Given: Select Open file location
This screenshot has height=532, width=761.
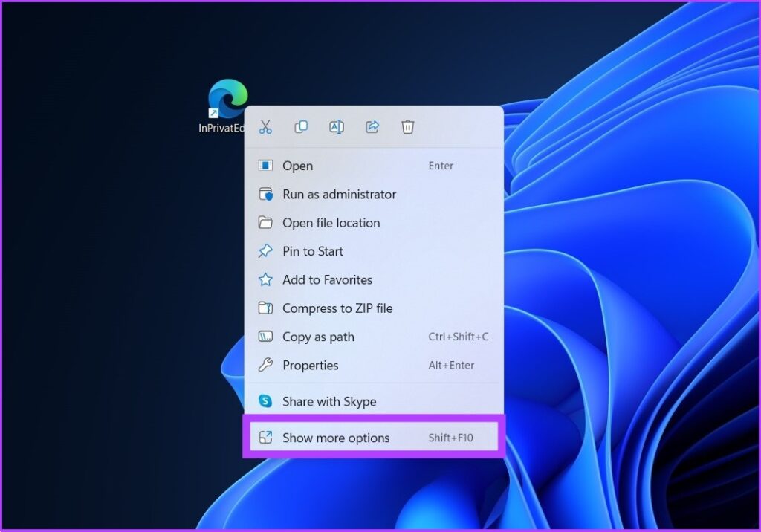Looking at the screenshot, I should coord(331,223).
